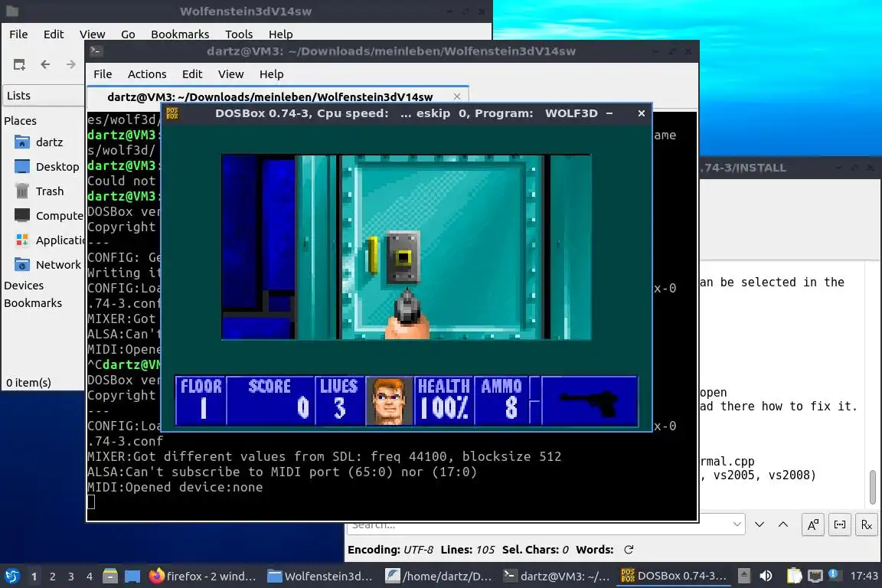
Task: Toggle whole word search option
Action: [x=840, y=524]
